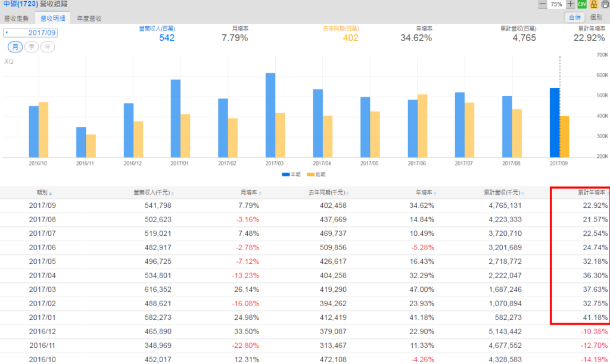Select the 2017/09 period cell in the table

coord(42,206)
